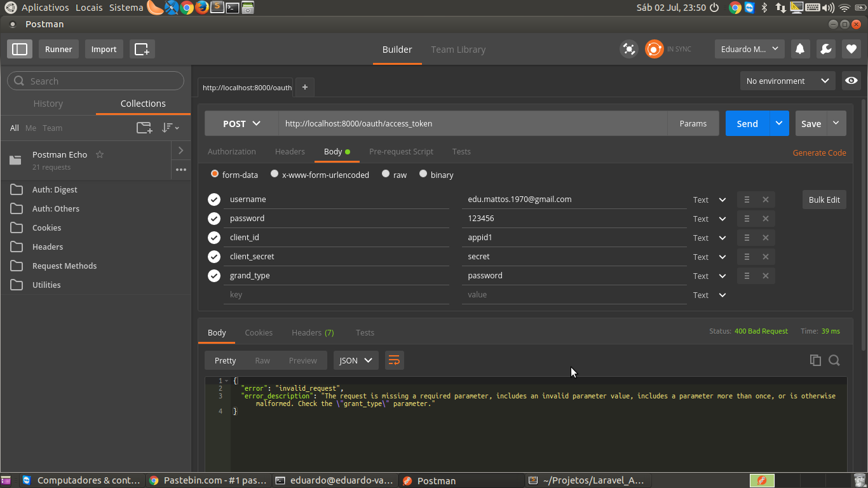Change username field type dropdown
868x488 pixels.
coord(710,200)
